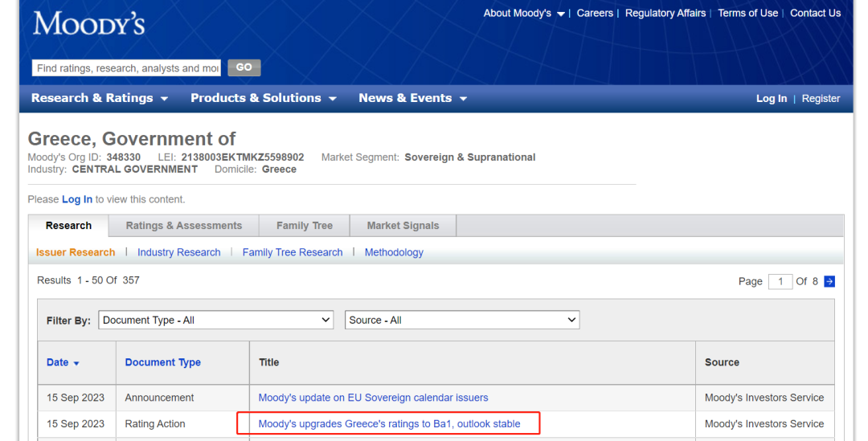This screenshot has width=868, height=441.
Task: Select Methodology sub-tab
Action: tap(394, 252)
